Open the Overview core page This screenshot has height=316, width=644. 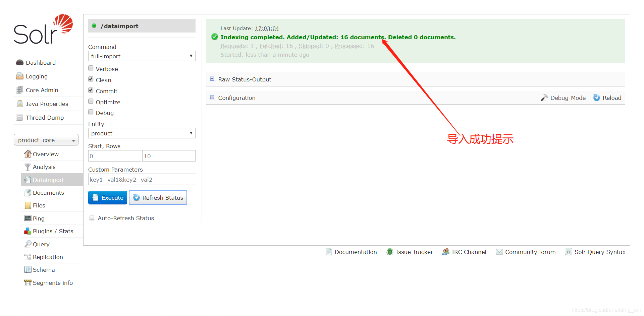click(46, 154)
